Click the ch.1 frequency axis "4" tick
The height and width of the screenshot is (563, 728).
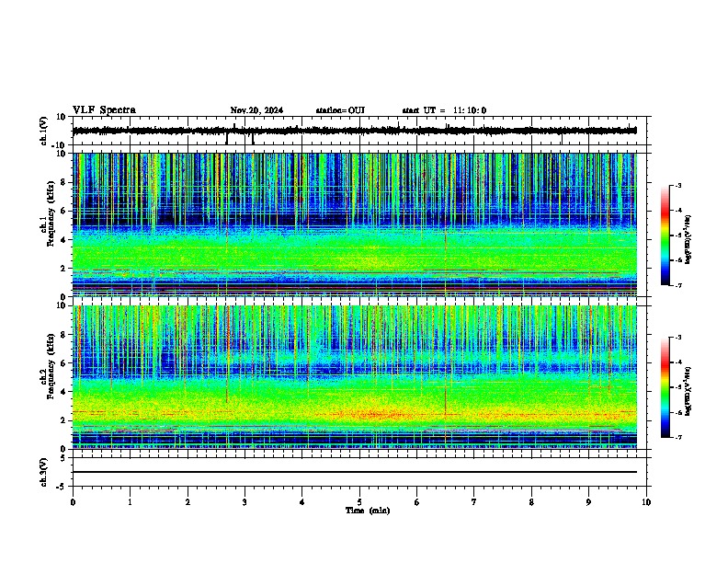point(63,240)
